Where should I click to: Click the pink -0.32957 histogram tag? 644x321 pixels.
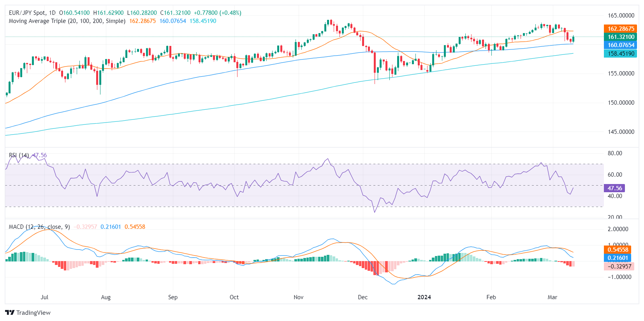619,266
